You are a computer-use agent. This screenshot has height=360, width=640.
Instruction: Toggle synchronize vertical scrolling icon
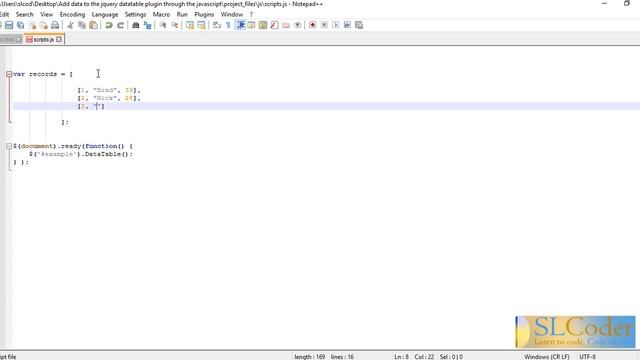point(190,25)
